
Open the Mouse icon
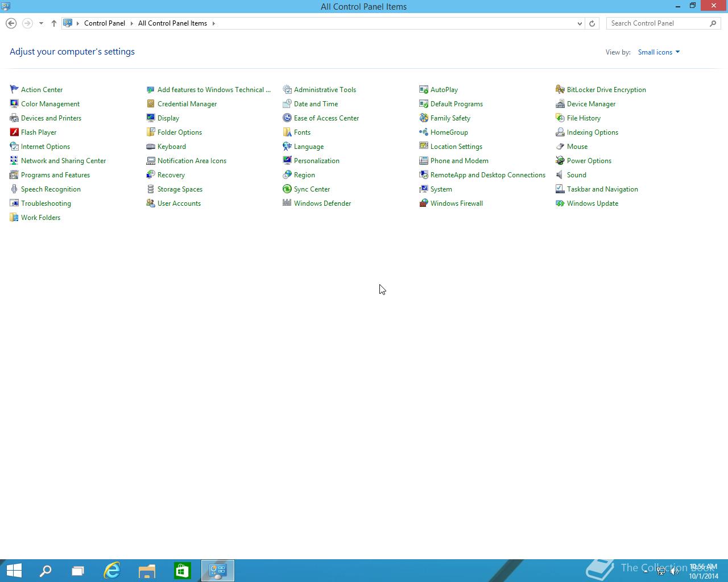tap(560, 146)
